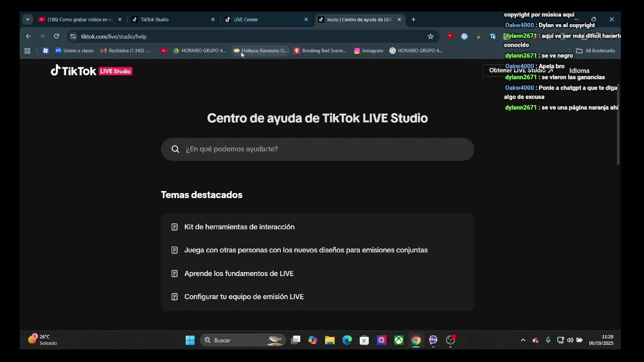This screenshot has width=644, height=362.
Task: Open the apps grid in bookmarks bar
Action: [x=27, y=51]
